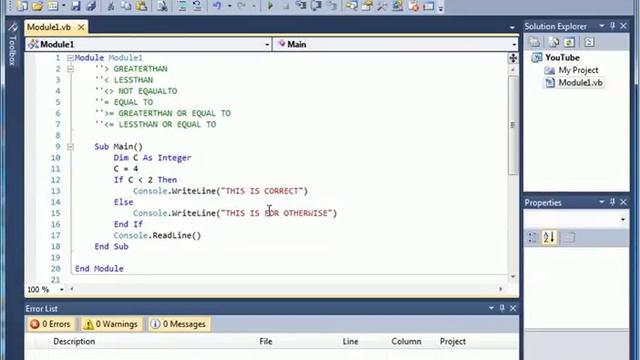Open the 100 % zoom dropdown
Image resolution: width=640 pixels, height=360 pixels.
coord(62,289)
